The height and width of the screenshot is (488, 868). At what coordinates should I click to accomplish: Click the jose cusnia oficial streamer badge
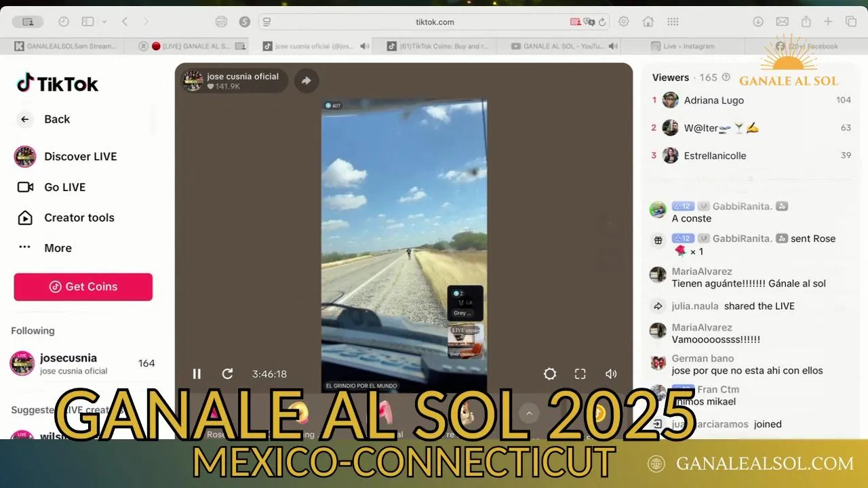pyautogui.click(x=233, y=81)
